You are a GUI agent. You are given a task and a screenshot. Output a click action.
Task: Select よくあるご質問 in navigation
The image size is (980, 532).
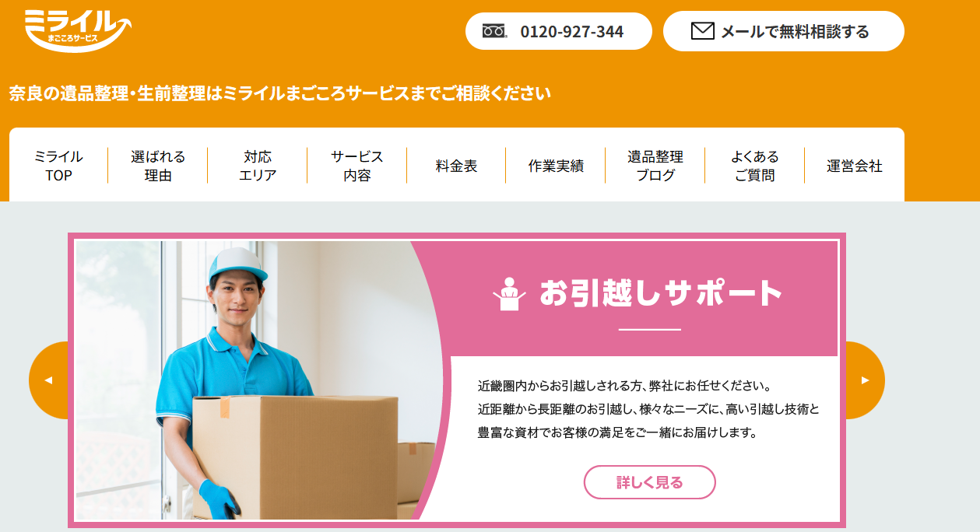[x=755, y=166]
